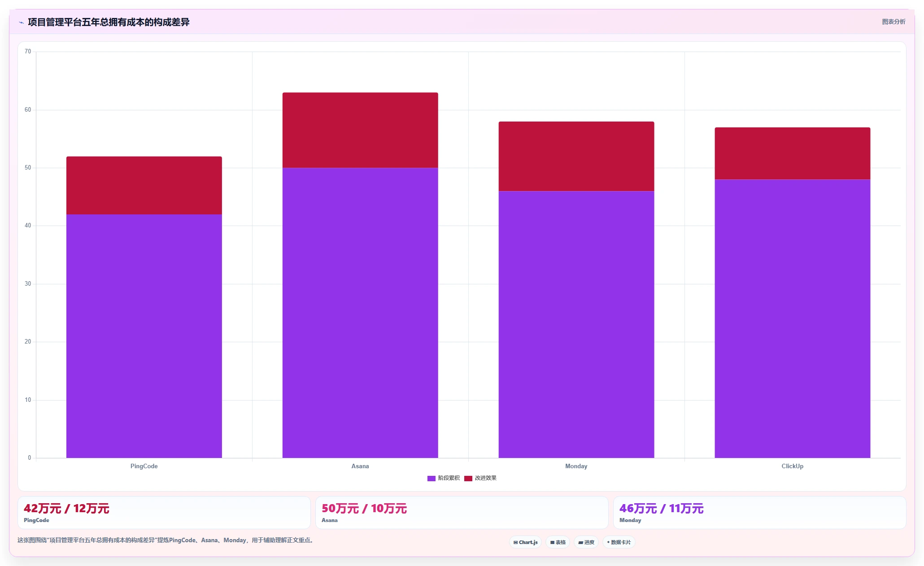Click the y-axis value 40
The height and width of the screenshot is (566, 924).
pos(28,226)
